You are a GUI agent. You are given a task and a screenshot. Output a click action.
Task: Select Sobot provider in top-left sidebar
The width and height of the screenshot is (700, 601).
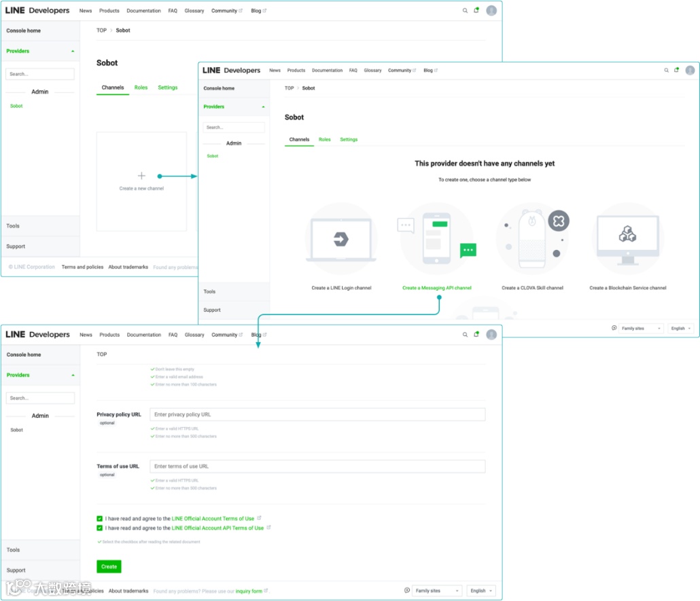point(16,106)
